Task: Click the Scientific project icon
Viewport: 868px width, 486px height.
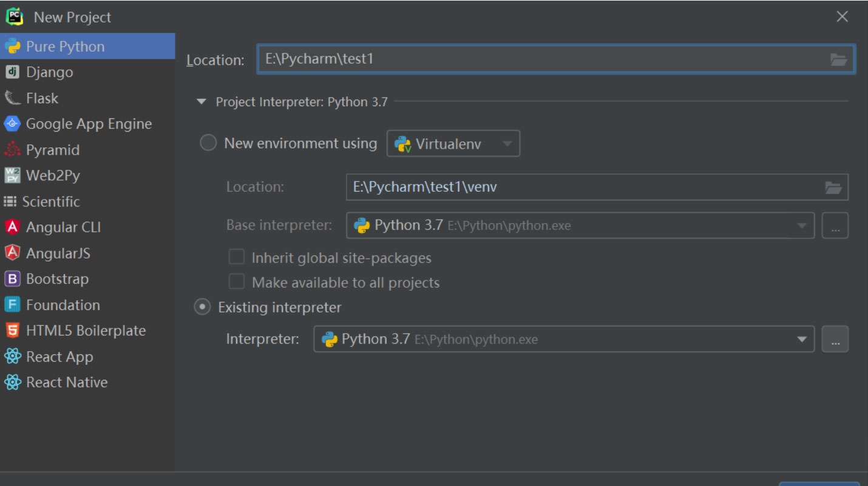Action: (x=10, y=201)
